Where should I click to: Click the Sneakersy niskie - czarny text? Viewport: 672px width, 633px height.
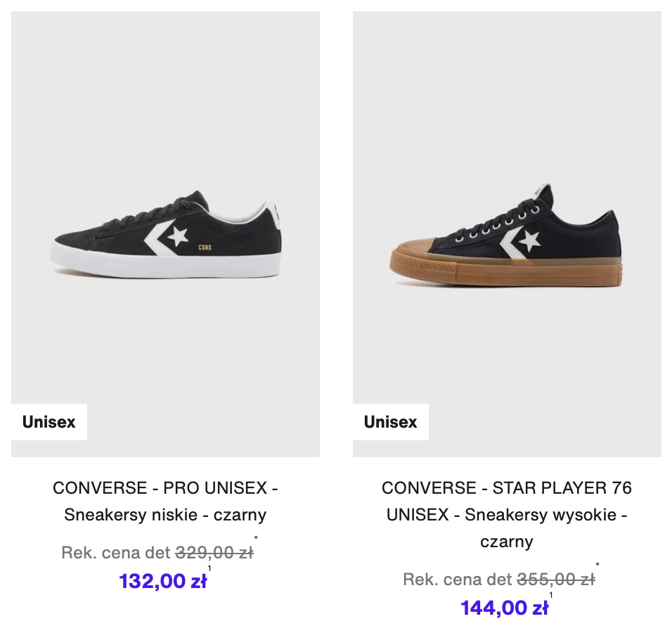[165, 515]
